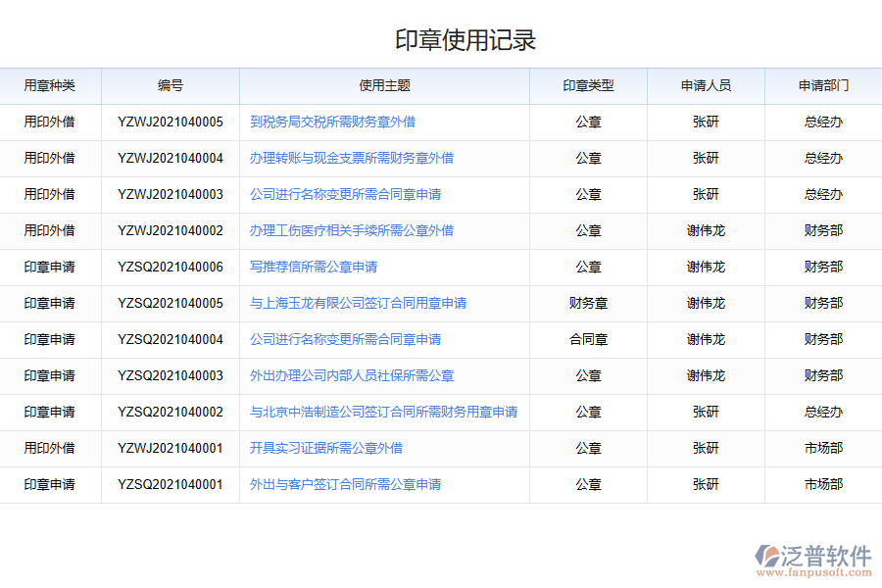Click the 申请部门 column header

coord(823,85)
